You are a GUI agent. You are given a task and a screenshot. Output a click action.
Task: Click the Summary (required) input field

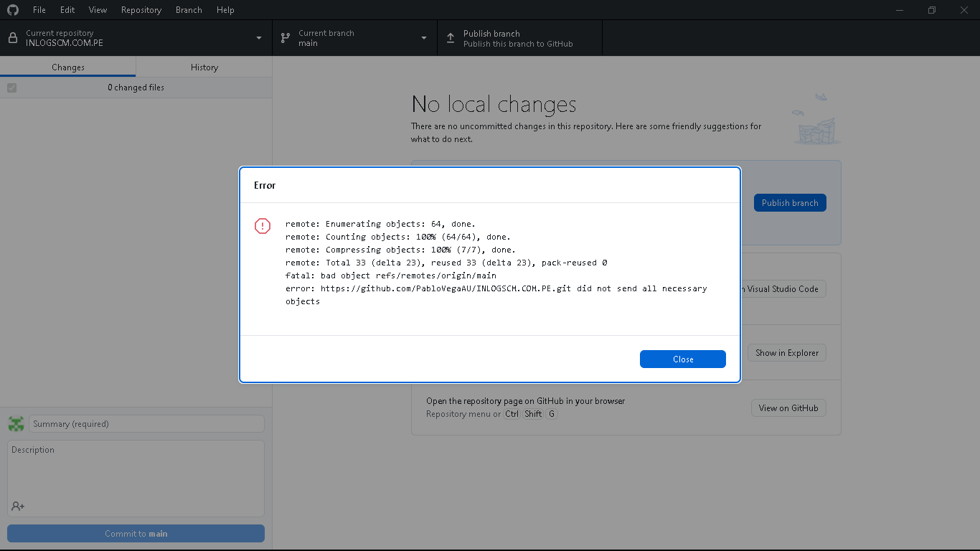click(146, 424)
